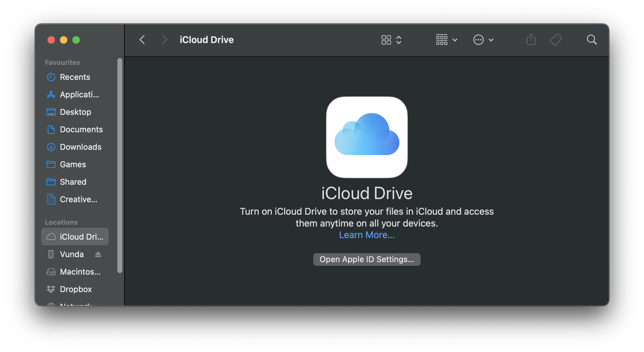Image resolution: width=644 pixels, height=352 pixels.
Task: Select Applications in the sidebar
Action: pyautogui.click(x=79, y=95)
